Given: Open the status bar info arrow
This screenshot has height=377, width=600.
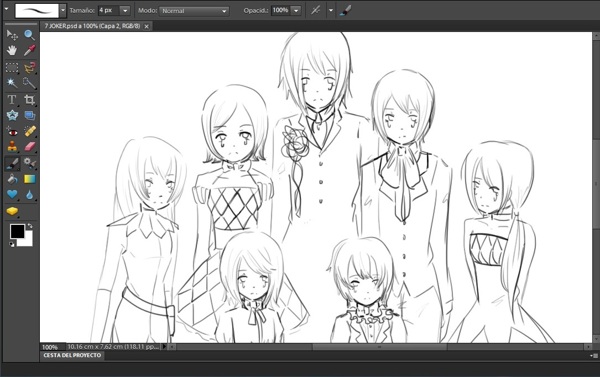Looking at the screenshot, I should pyautogui.click(x=164, y=347).
